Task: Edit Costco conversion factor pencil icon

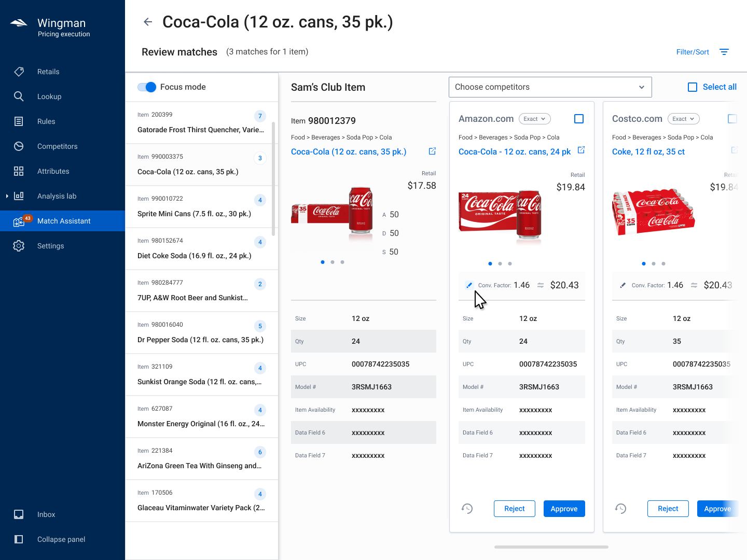Action: pyautogui.click(x=622, y=285)
